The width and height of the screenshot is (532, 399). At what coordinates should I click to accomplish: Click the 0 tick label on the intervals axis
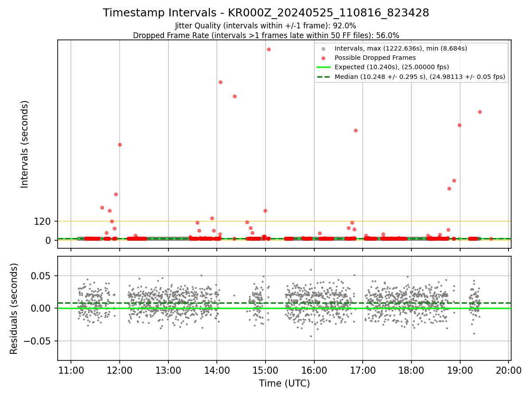pyautogui.click(x=48, y=240)
